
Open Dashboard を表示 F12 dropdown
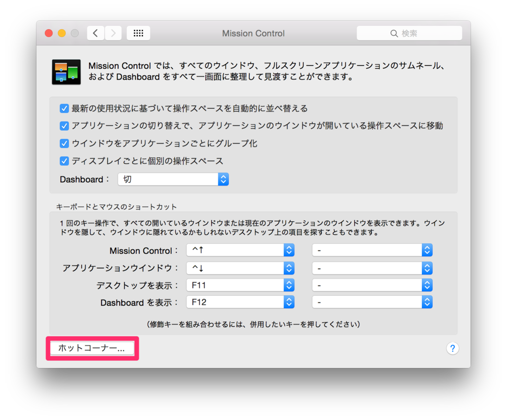[x=240, y=302]
